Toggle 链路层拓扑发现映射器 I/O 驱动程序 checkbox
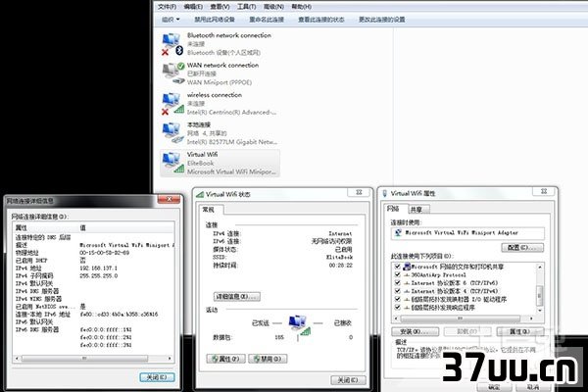This screenshot has width=588, height=392. click(397, 300)
